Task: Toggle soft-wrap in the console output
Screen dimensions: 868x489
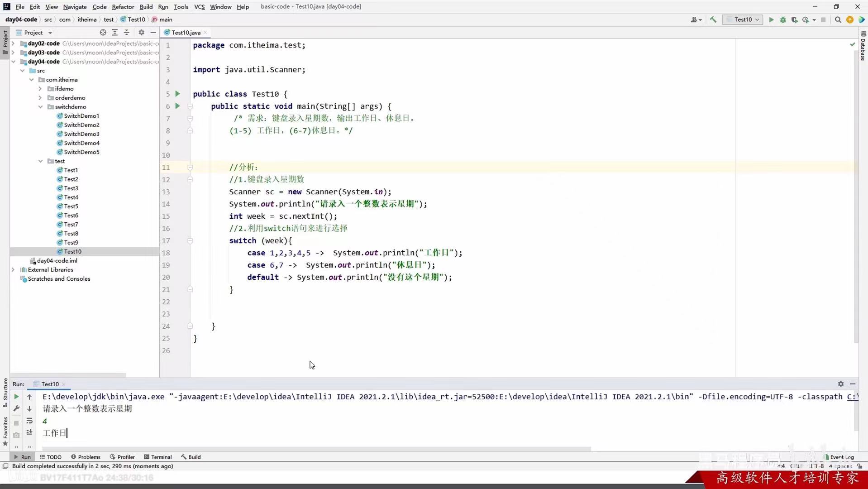Action: tap(29, 421)
